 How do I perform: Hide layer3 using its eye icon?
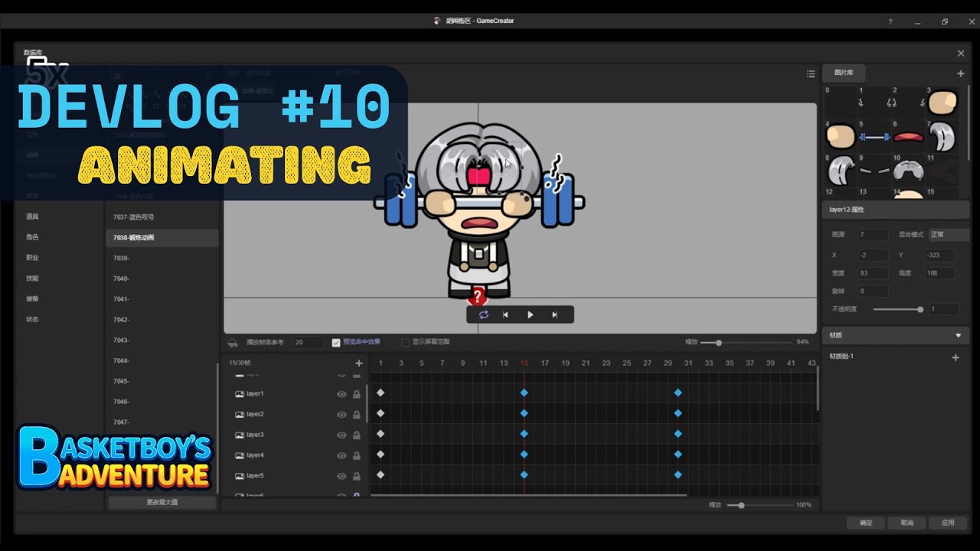click(341, 435)
